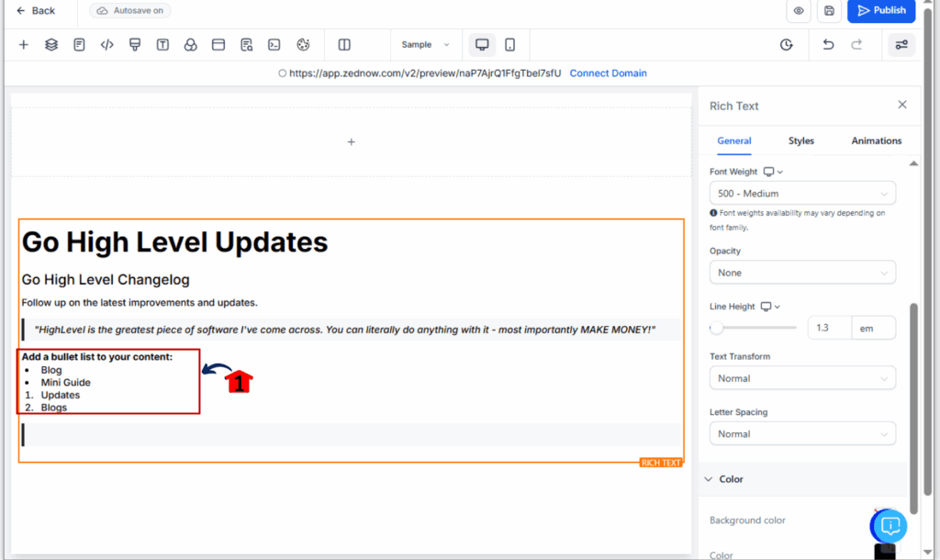Click the RICH TEXT element label

click(x=661, y=463)
